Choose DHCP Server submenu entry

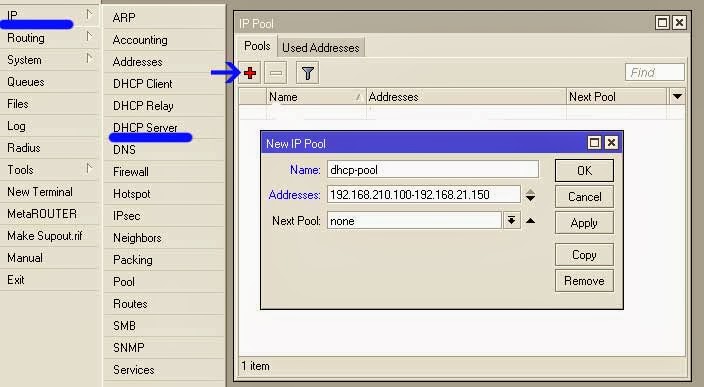[164, 128]
